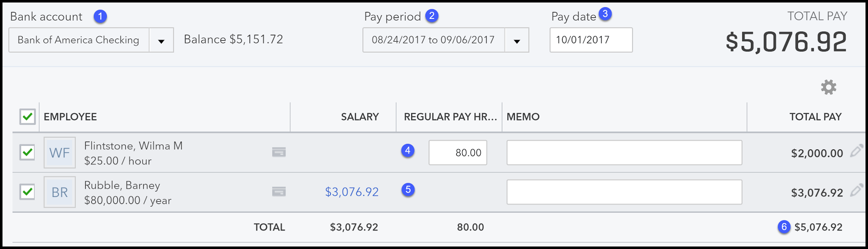Click the payment method icon in Flintstone row
This screenshot has width=868, height=249.
pyautogui.click(x=279, y=152)
